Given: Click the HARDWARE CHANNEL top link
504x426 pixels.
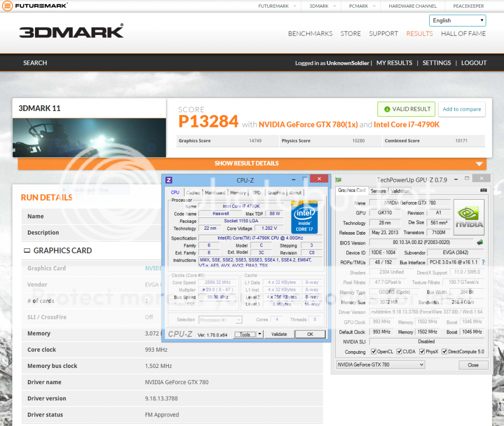Looking at the screenshot, I should [x=413, y=6].
